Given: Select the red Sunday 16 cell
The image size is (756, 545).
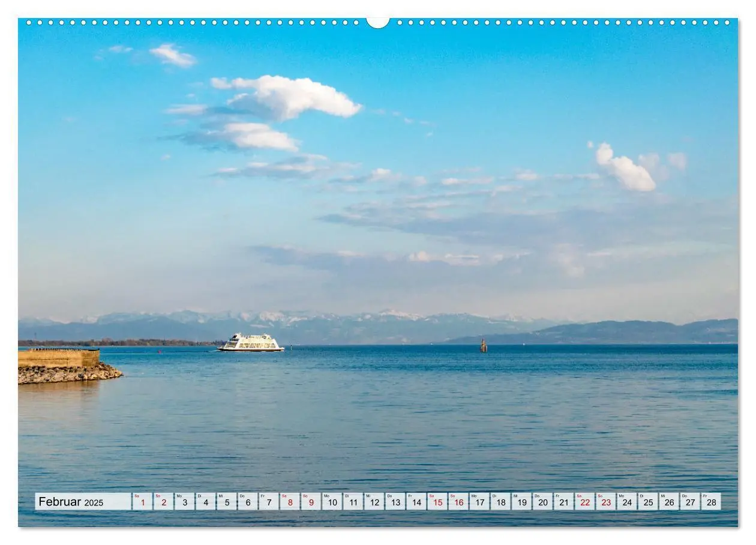Looking at the screenshot, I should [458, 502].
